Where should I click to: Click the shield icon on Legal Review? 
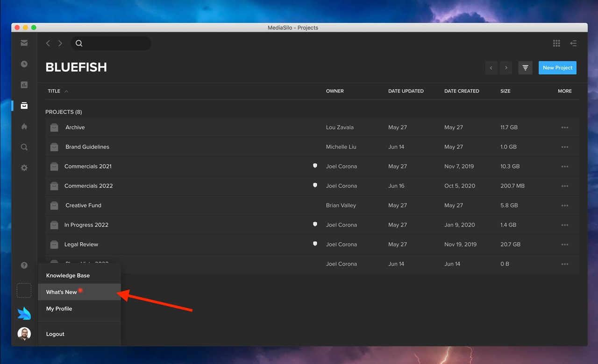point(315,244)
